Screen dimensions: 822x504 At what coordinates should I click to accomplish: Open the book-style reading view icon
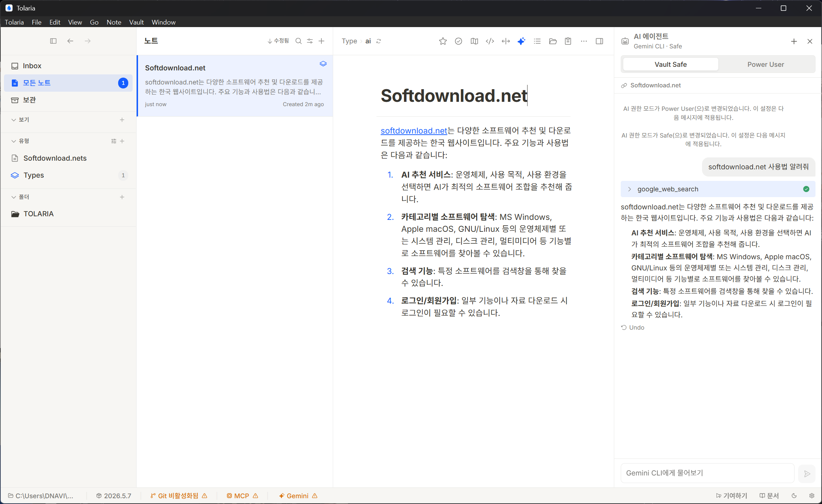click(x=474, y=41)
